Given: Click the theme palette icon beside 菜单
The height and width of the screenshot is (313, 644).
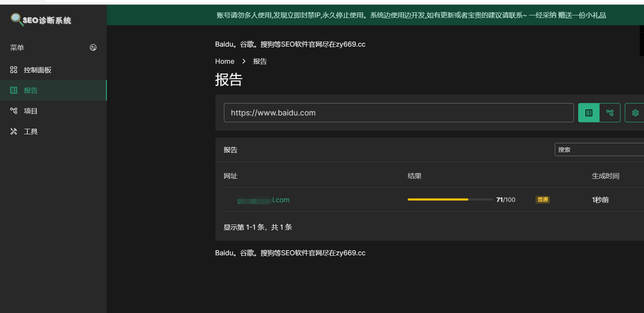Looking at the screenshot, I should [x=93, y=47].
